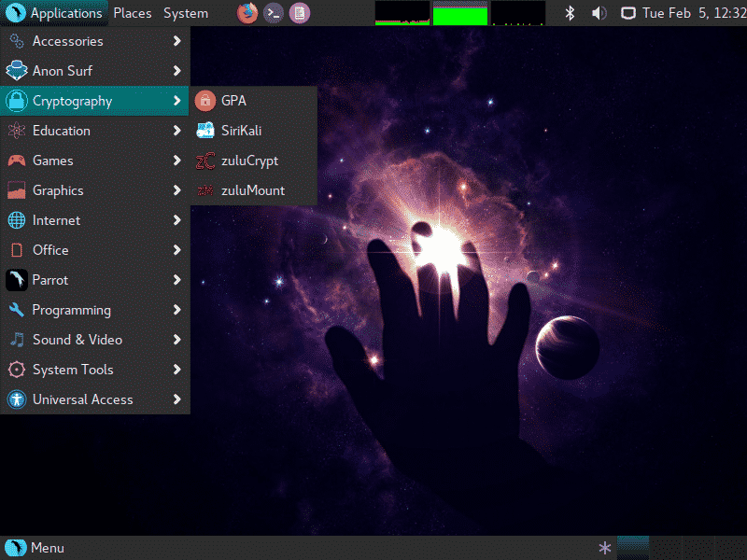This screenshot has height=560, width=747.
Task: Click the asterisk icon in bottom panel
Action: 605,548
